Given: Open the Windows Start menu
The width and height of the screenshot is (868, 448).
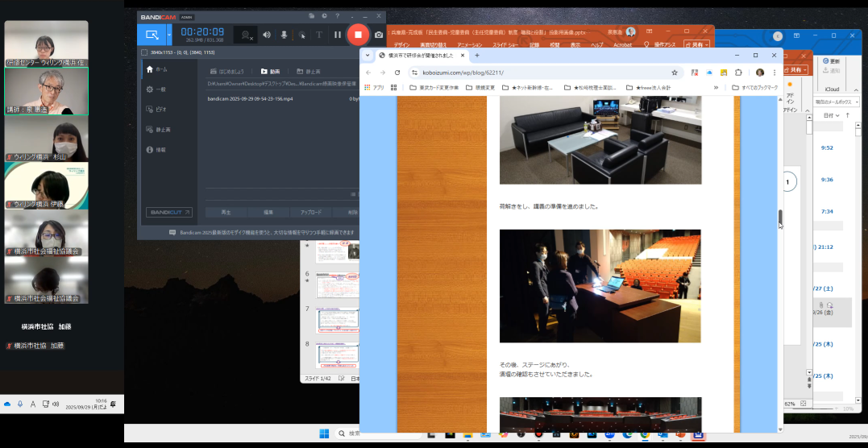Looking at the screenshot, I should click(324, 433).
